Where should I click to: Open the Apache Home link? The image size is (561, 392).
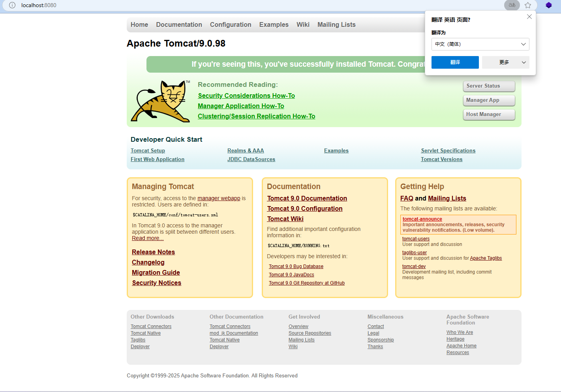point(462,346)
